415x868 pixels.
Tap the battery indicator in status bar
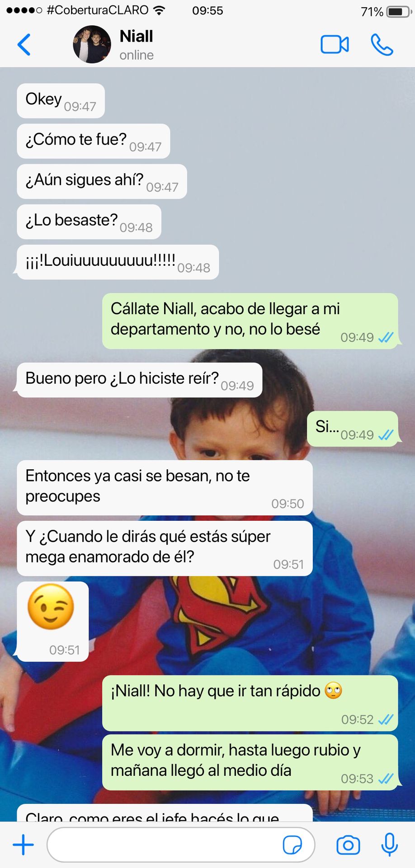click(398, 11)
